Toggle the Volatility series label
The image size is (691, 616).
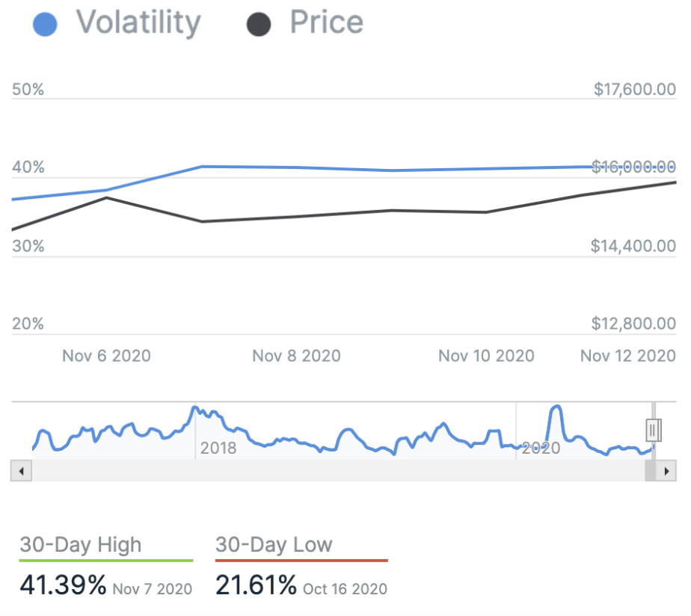coord(138,22)
